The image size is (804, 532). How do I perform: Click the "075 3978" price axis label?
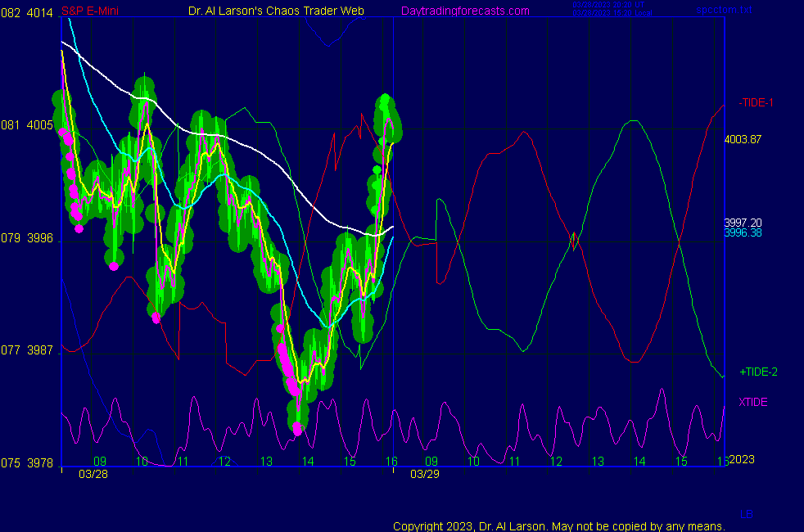pyautogui.click(x=27, y=463)
